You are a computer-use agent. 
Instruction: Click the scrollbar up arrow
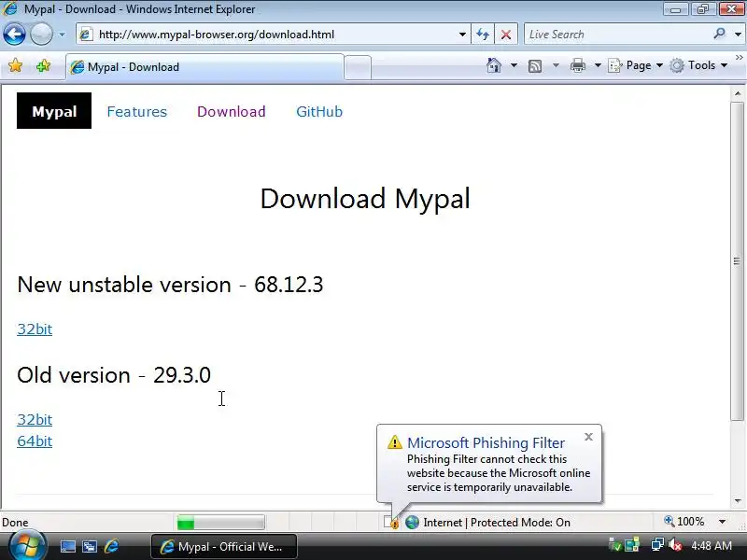point(738,93)
